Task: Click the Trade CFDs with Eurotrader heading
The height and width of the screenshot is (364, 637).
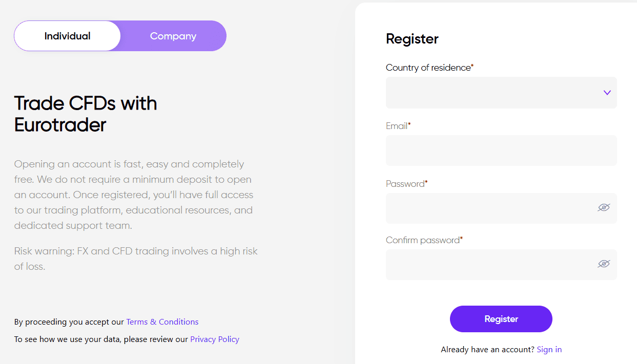Action: tap(86, 114)
